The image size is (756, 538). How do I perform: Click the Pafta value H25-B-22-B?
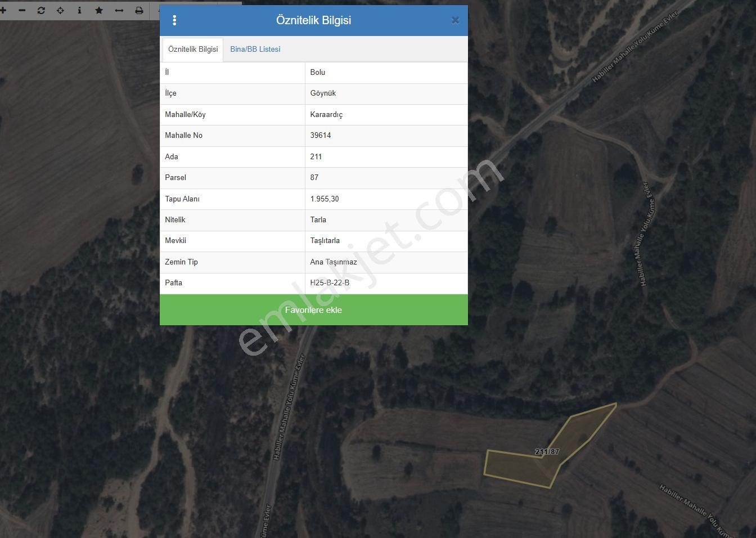pos(330,283)
